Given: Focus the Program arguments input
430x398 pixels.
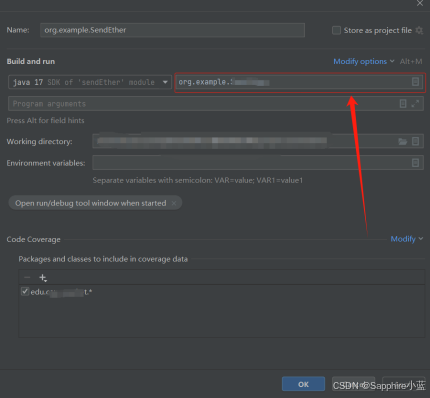Looking at the screenshot, I should click(203, 104).
